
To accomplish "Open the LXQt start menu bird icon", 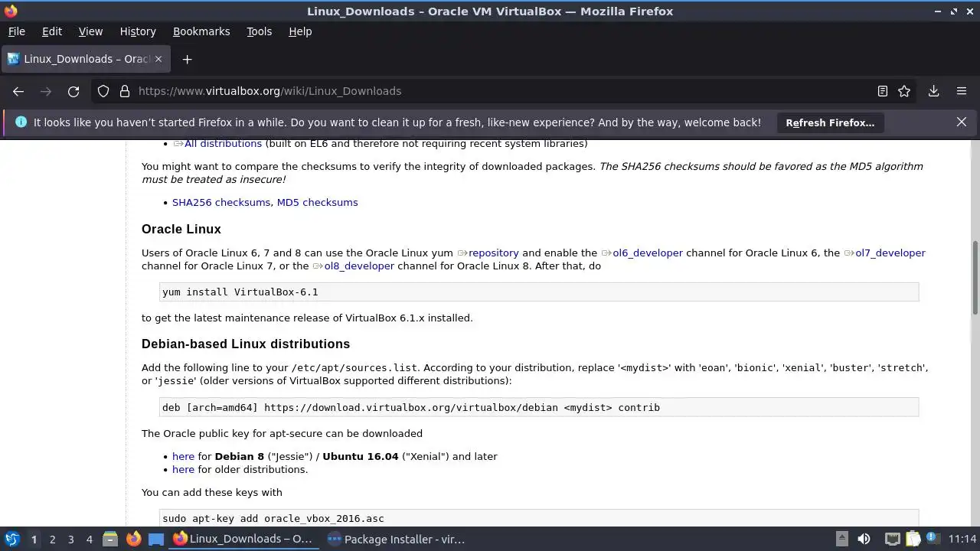I will pos(12,539).
